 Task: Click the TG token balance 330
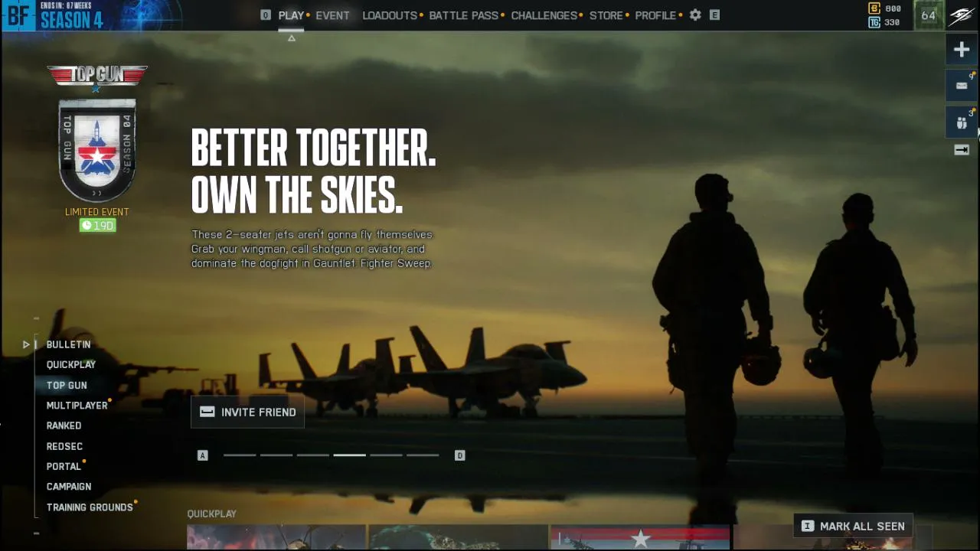(x=885, y=23)
